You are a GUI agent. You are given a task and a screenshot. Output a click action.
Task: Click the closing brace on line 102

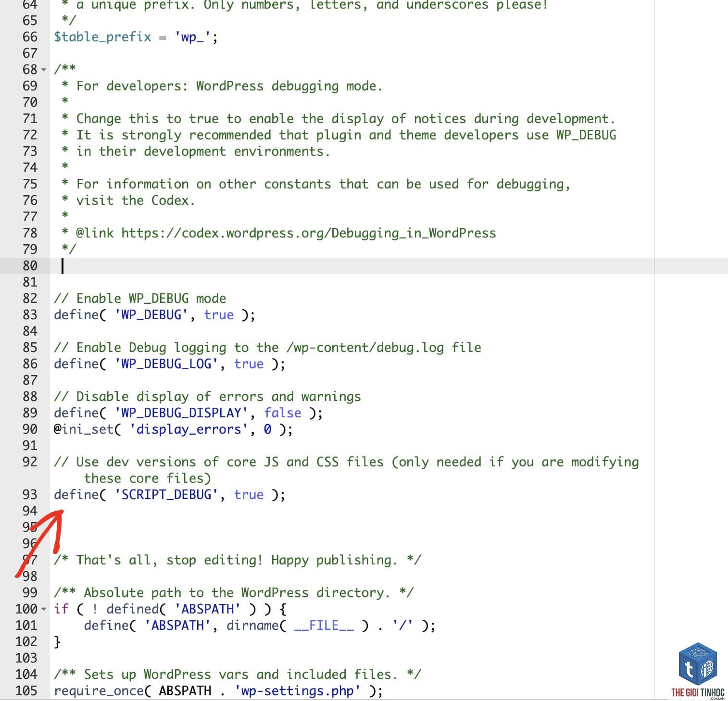[x=57, y=642]
